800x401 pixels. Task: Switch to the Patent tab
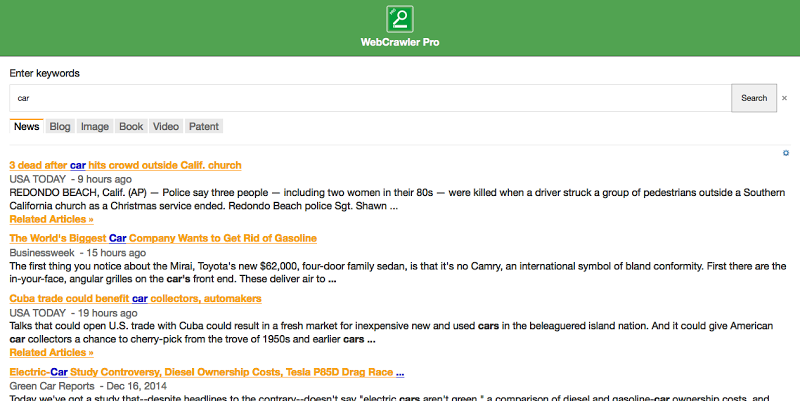coord(204,127)
